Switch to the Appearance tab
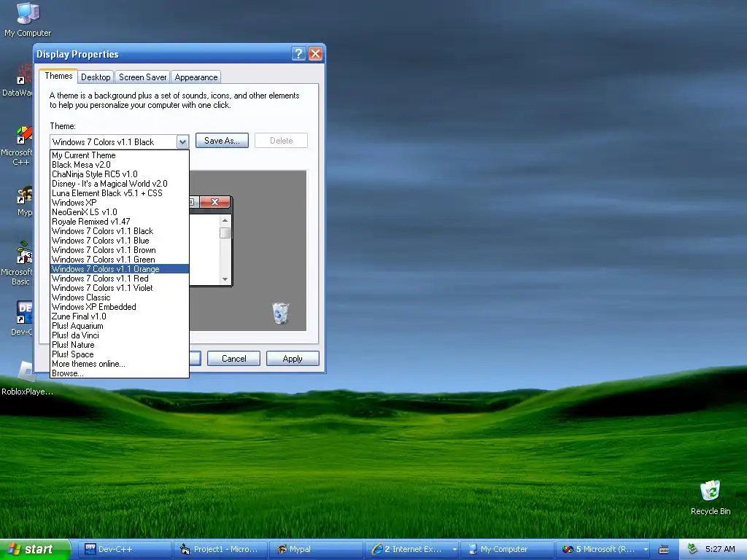 (196, 77)
